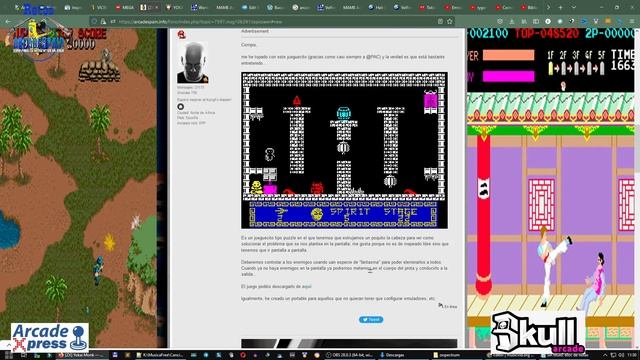Click the round badge icon under user info

[180, 107]
